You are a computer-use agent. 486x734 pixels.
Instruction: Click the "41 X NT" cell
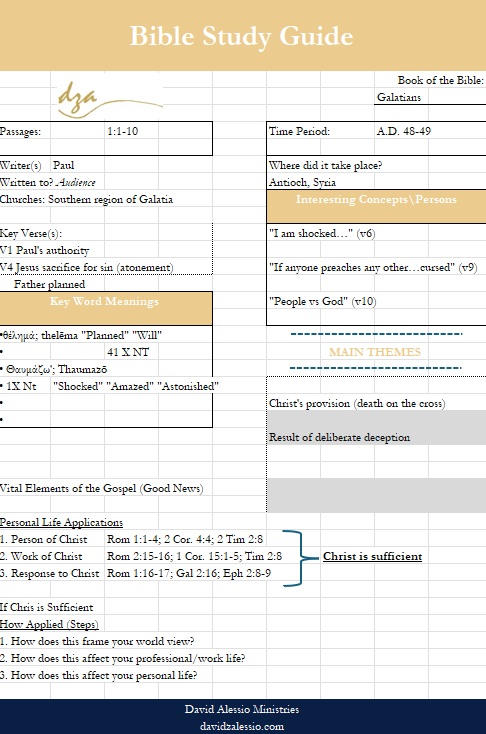pos(128,352)
